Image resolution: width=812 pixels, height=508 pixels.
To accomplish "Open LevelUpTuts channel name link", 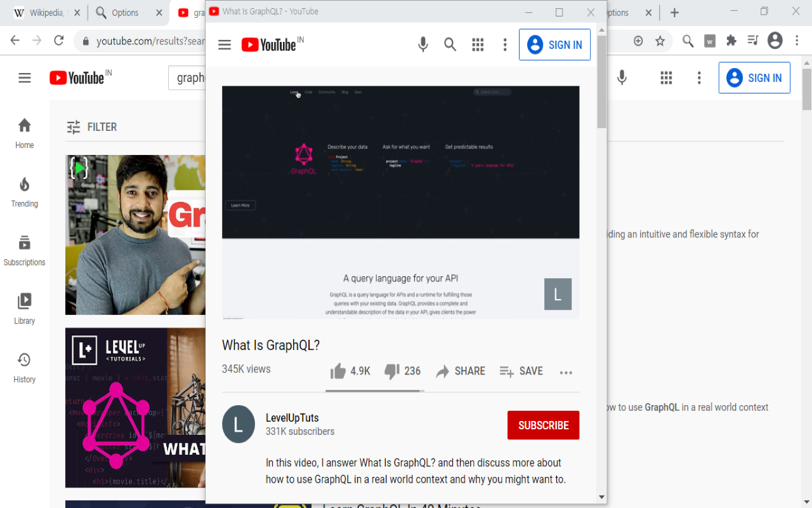I will pyautogui.click(x=292, y=418).
